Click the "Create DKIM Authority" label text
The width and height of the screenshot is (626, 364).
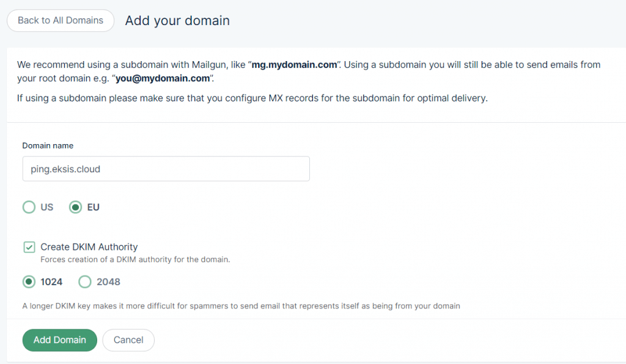click(89, 247)
